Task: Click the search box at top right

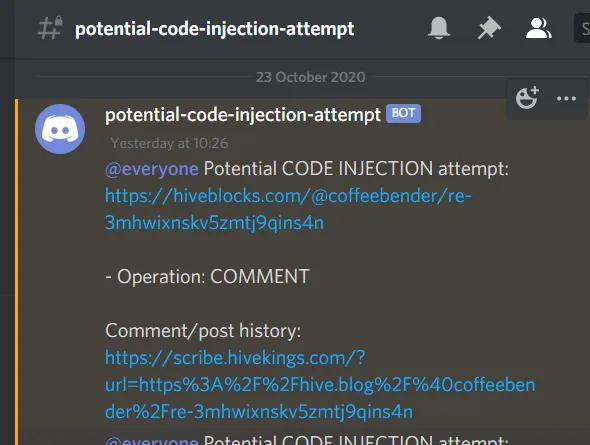Action: [582, 28]
